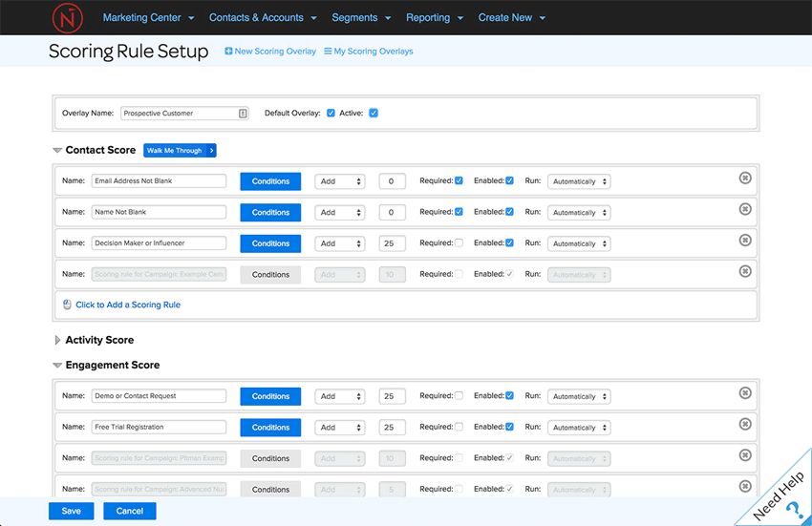The image size is (812, 526).
Task: Uncheck the Active overlay checkbox
Action: coord(374,114)
